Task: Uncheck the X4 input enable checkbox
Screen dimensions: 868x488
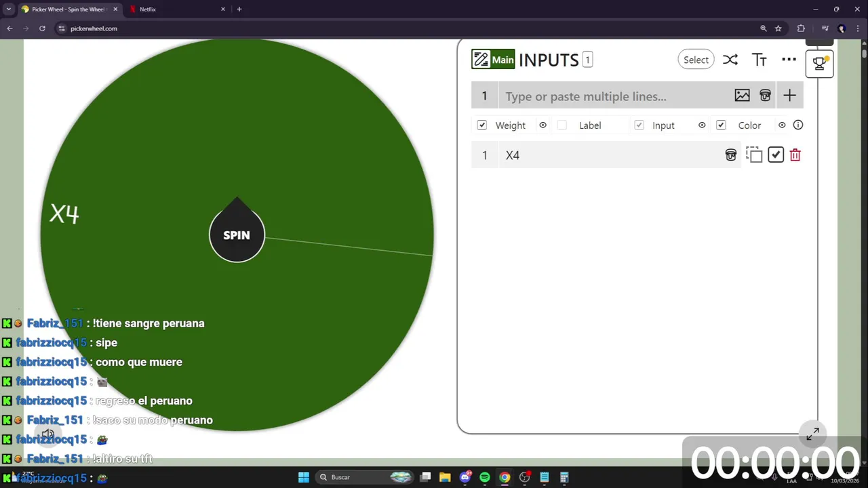Action: (x=776, y=155)
